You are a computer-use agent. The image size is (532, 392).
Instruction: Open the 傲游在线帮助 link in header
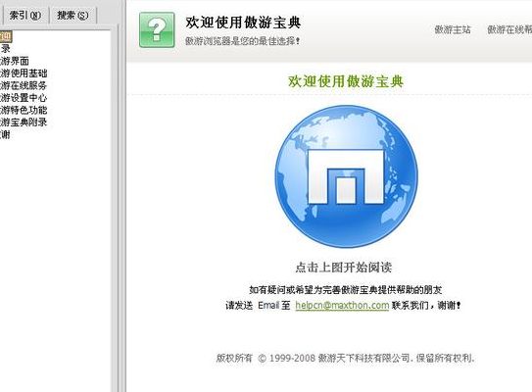click(x=509, y=29)
